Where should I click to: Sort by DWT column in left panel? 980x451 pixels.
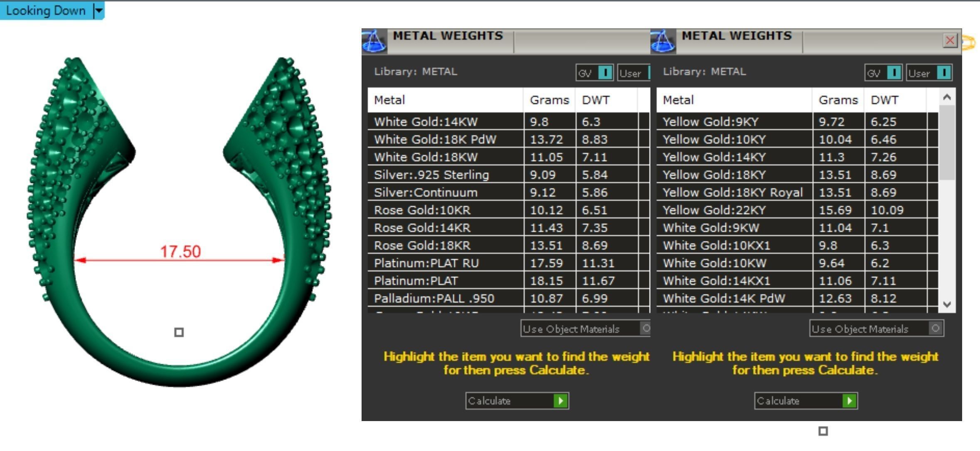tap(606, 100)
